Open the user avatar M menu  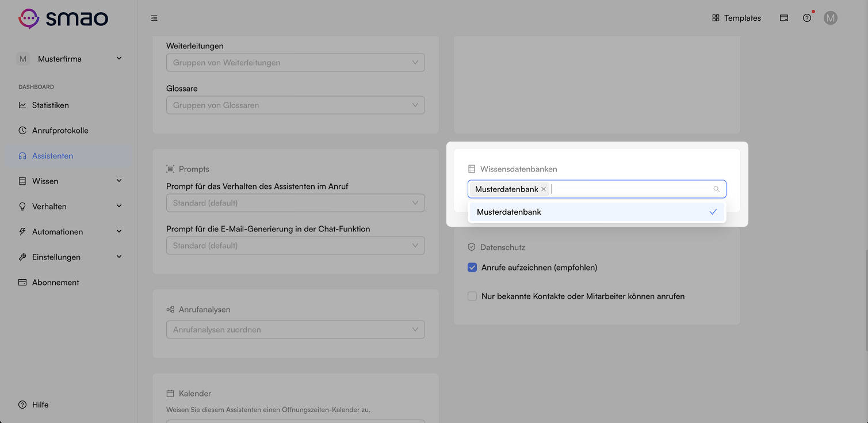[830, 18]
